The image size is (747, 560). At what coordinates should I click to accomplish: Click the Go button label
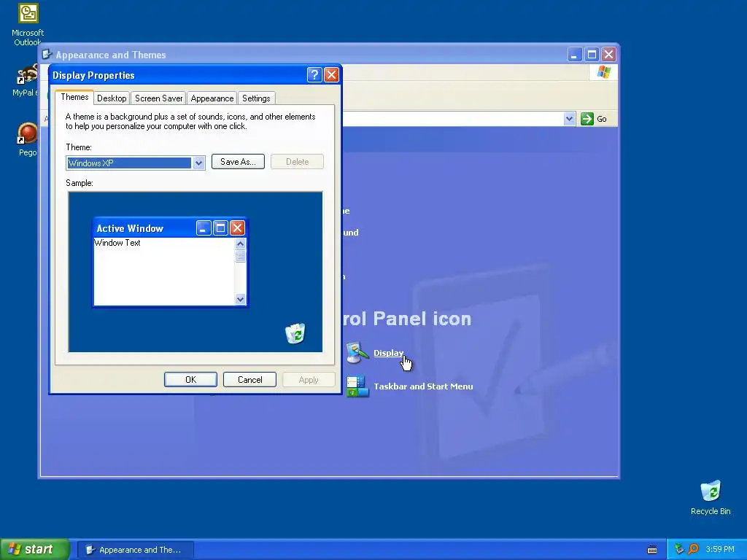[x=602, y=119]
